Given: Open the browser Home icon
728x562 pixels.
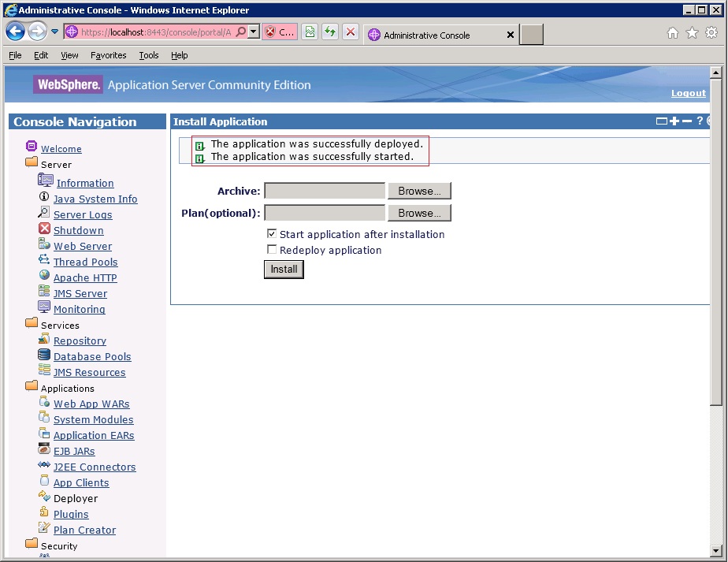Looking at the screenshot, I should pyautogui.click(x=673, y=32).
